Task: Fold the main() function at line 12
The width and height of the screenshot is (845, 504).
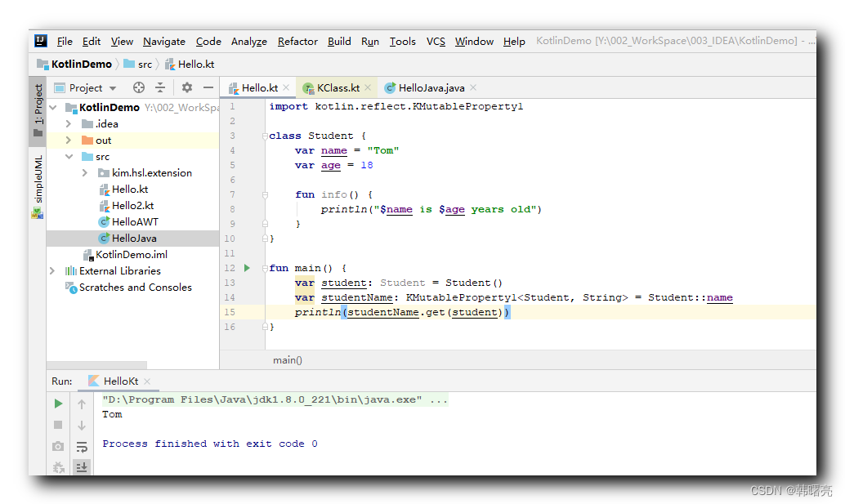Action: (x=265, y=268)
